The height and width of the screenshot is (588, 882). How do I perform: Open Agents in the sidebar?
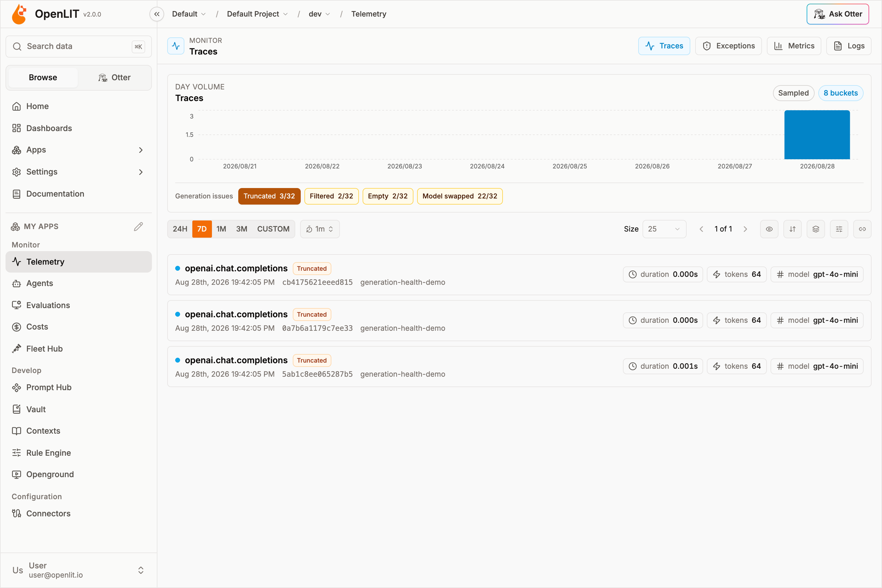[x=79, y=284]
